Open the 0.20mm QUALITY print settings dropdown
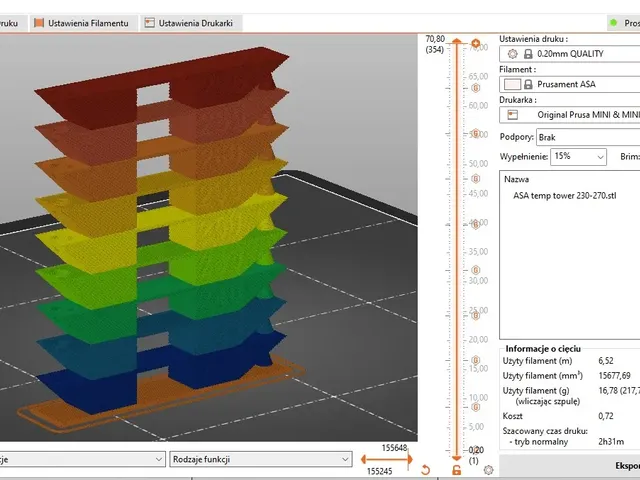The width and height of the screenshot is (640, 480). (569, 54)
